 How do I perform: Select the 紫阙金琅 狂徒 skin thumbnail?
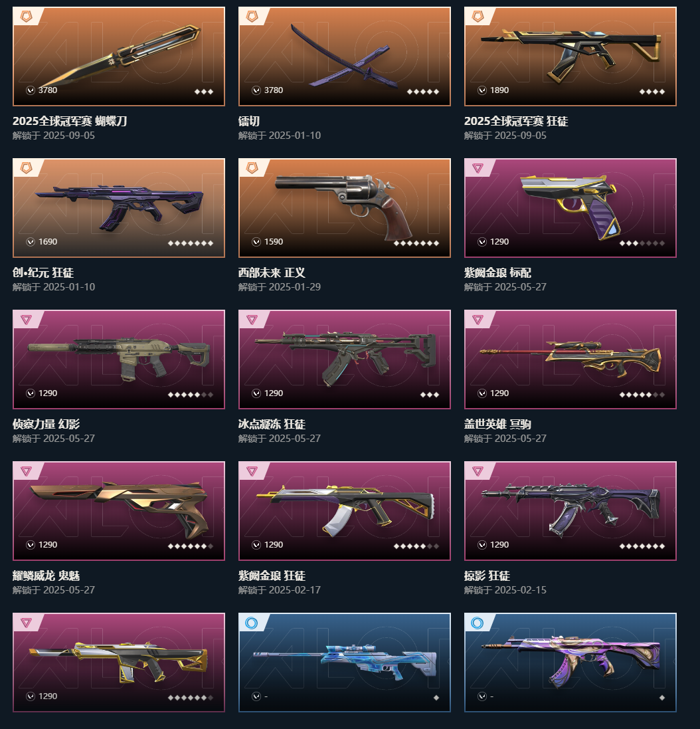pyautogui.click(x=345, y=511)
